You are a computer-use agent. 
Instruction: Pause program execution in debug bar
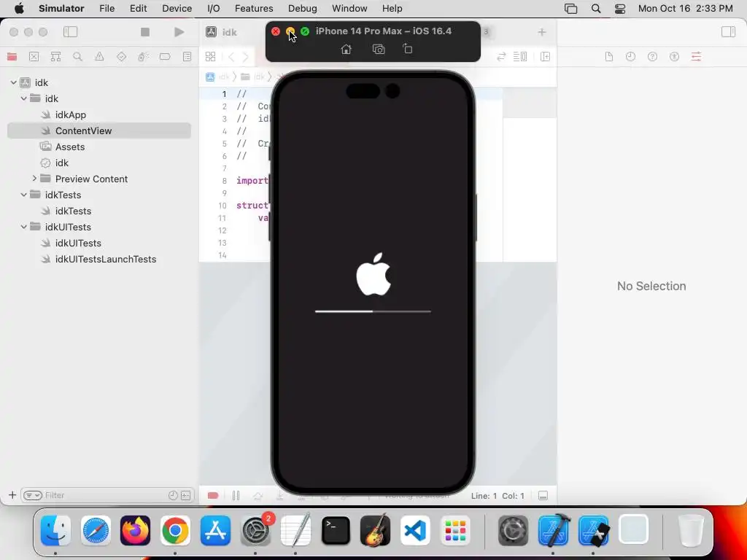[236, 496]
